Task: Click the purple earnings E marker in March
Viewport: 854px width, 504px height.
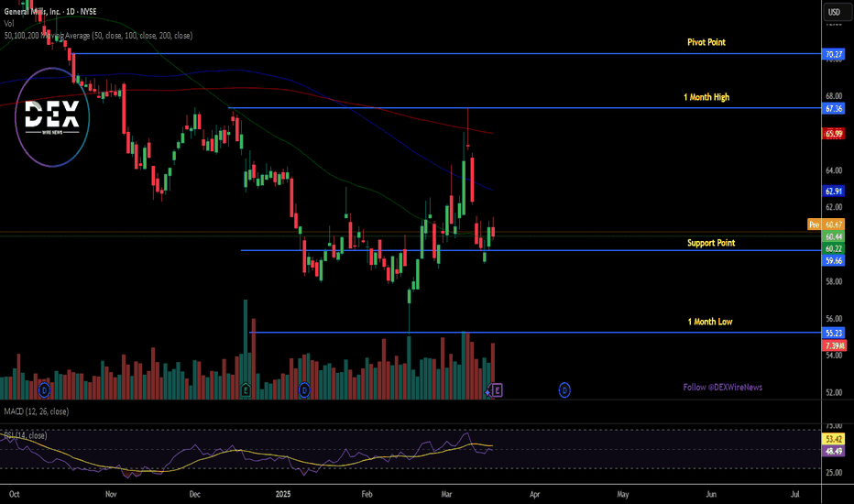Action: 497,390
